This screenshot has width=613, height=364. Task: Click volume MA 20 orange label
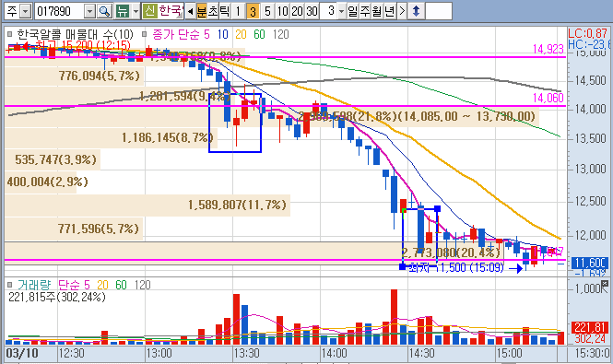click(x=102, y=285)
